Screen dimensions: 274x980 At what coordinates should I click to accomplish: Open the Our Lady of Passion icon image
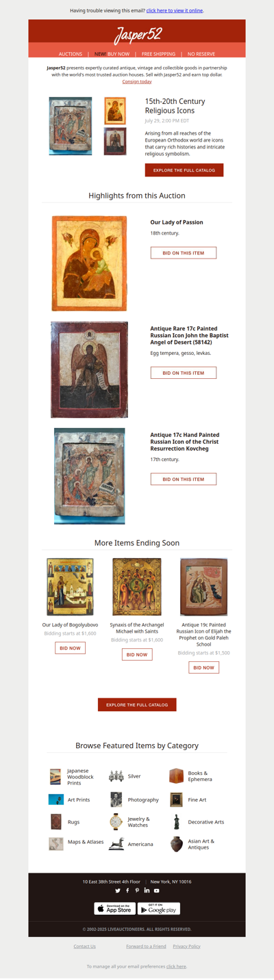tap(89, 263)
